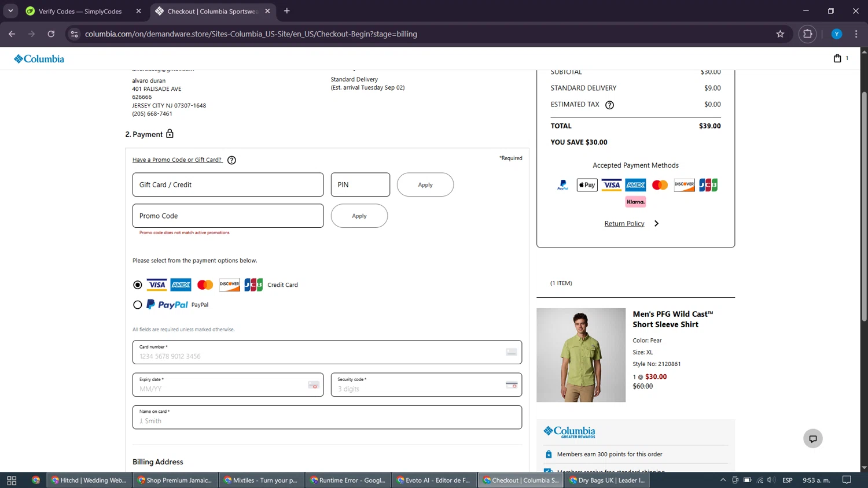This screenshot has width=868, height=488.
Task: Focus the Name on card field
Action: click(x=327, y=417)
